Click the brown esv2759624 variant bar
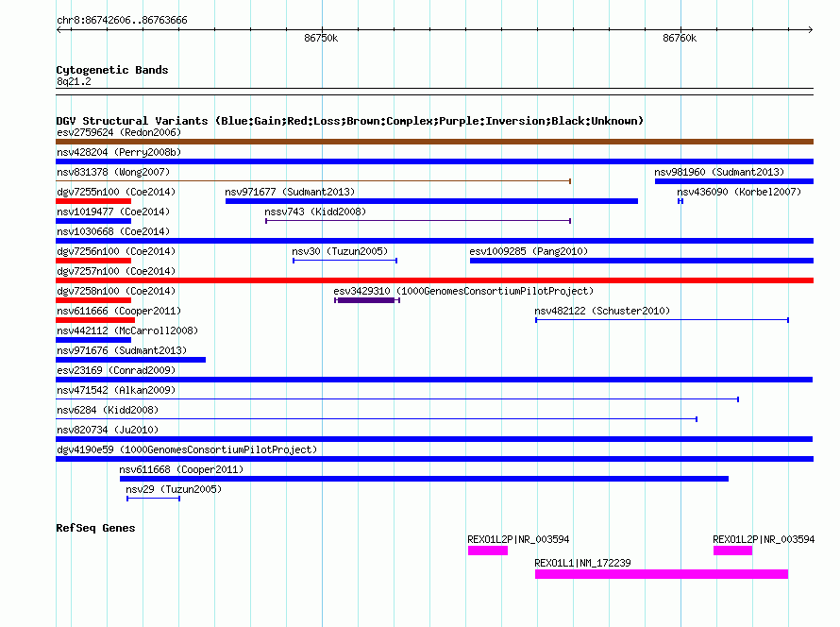The width and height of the screenshot is (840, 627). click(x=434, y=142)
